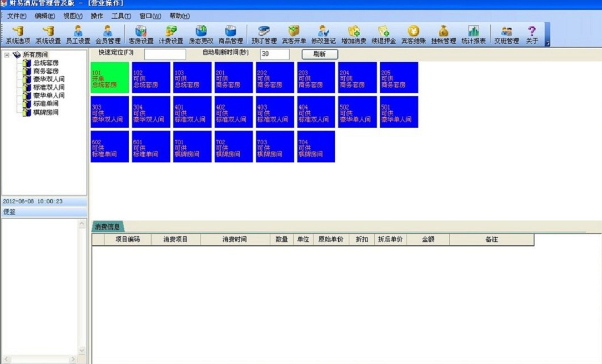This screenshot has height=364, width=602.
Task: Open 商品管理 goods management
Action: click(231, 35)
